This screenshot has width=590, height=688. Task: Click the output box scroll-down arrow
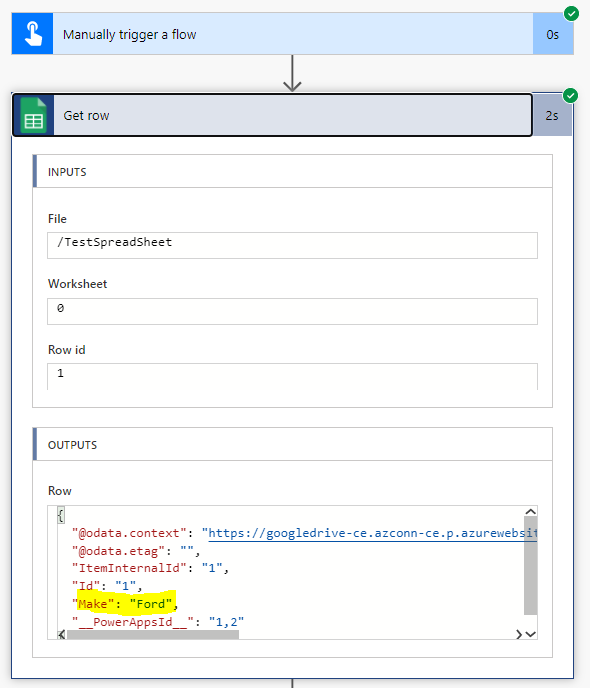(x=530, y=634)
